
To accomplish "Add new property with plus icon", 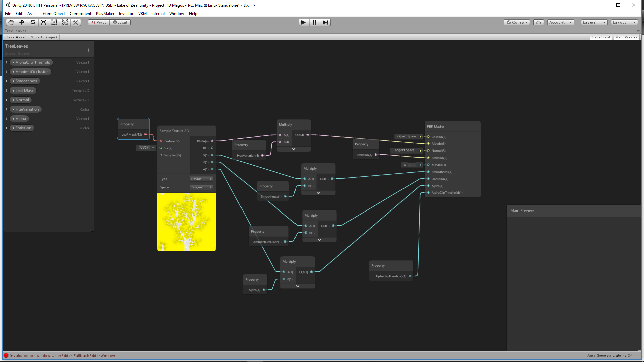I will point(88,50).
